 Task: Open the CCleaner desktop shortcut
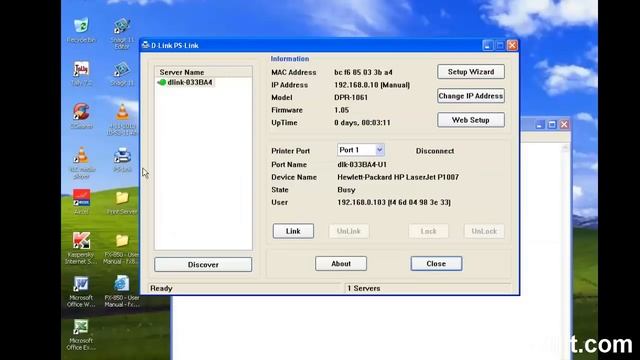coord(81,116)
